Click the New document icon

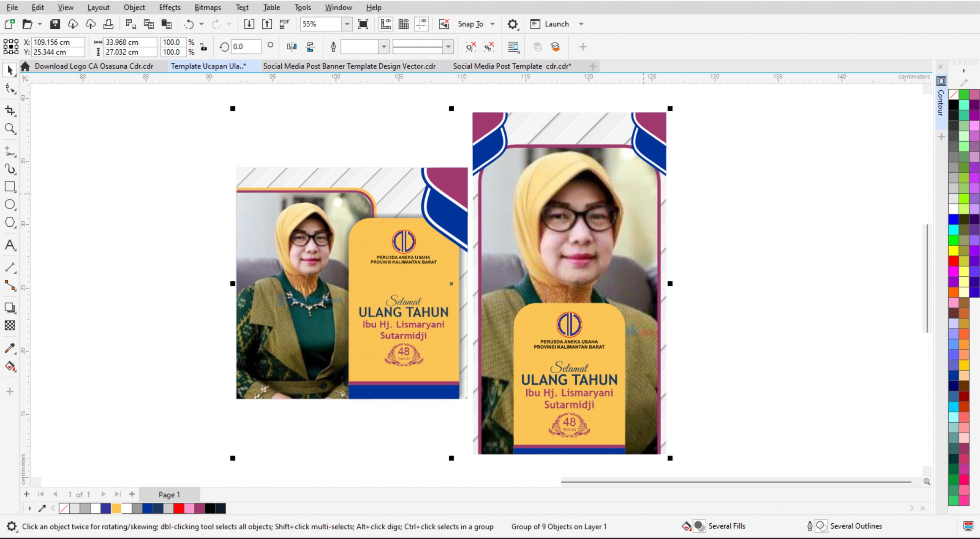pos(10,24)
